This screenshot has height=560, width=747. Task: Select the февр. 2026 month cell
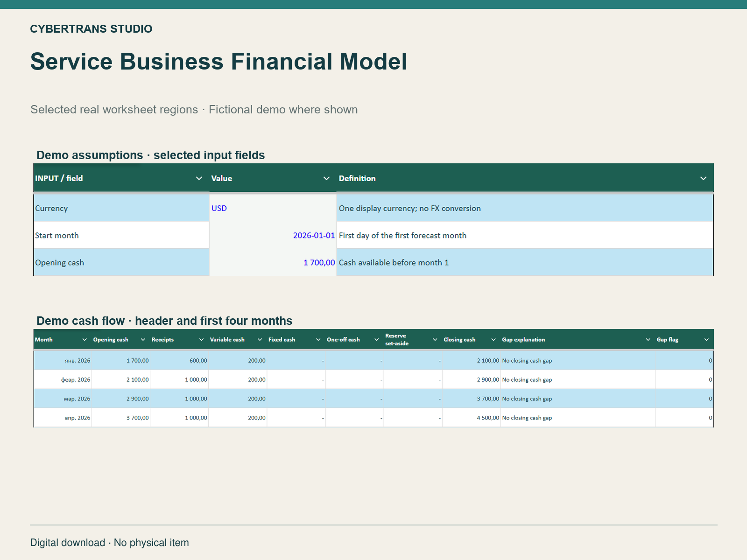[x=63, y=379]
